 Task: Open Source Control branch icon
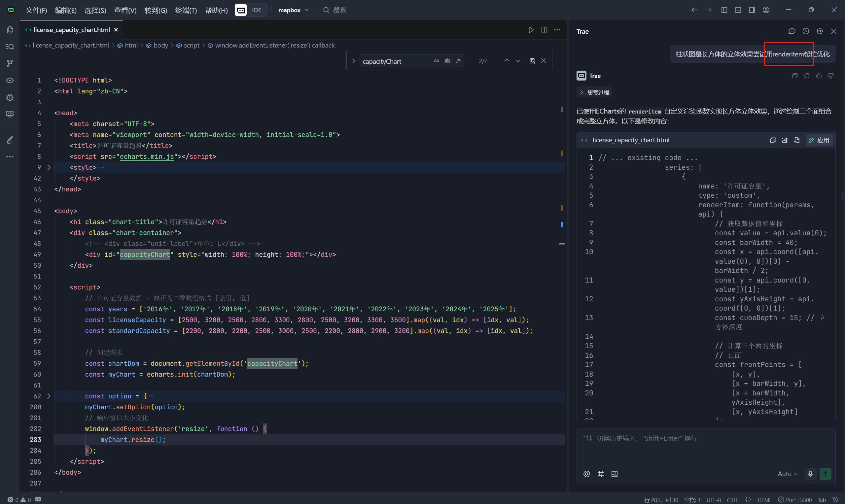click(10, 63)
